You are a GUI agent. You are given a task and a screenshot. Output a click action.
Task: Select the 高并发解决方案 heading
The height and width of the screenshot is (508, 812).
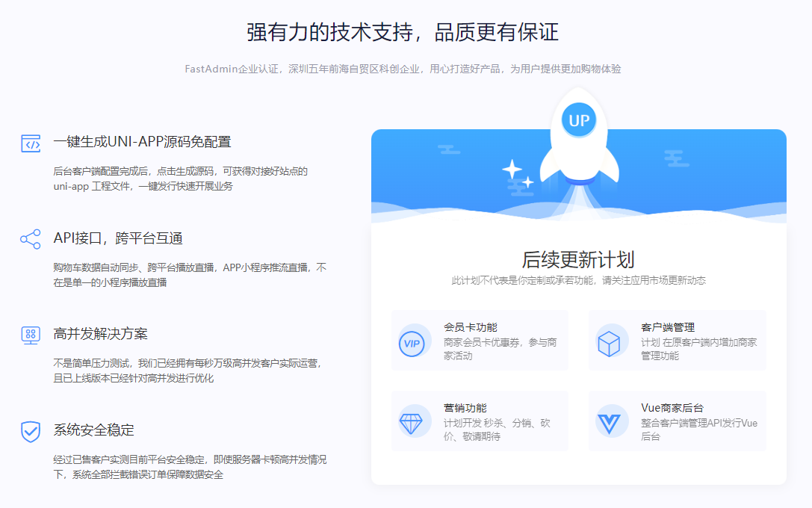coord(101,334)
